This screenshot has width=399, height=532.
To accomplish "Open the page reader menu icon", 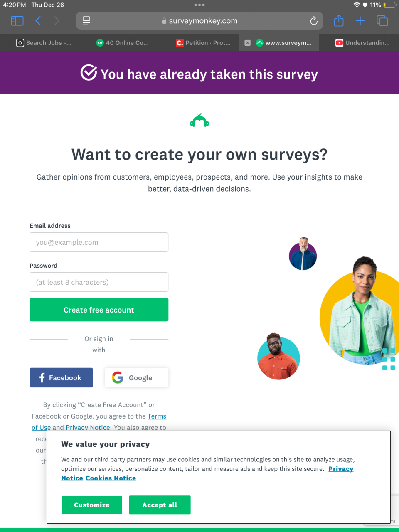I will [x=86, y=21].
